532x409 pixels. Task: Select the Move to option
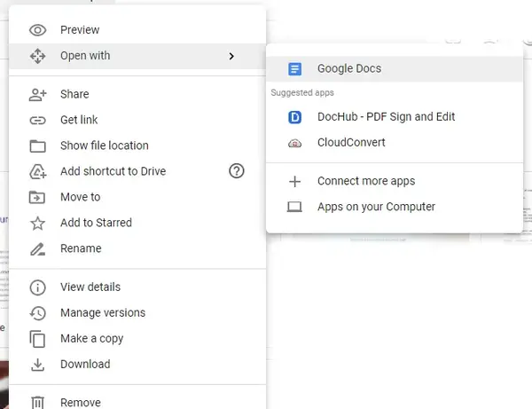pos(137,197)
